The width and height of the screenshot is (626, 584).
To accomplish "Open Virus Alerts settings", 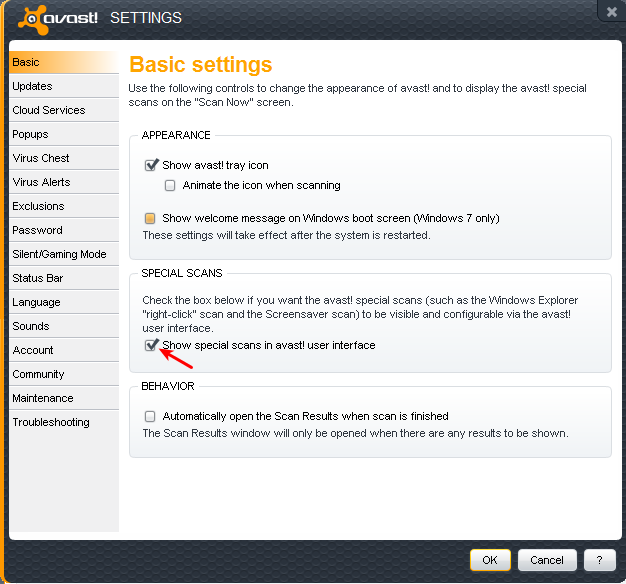I will (64, 182).
